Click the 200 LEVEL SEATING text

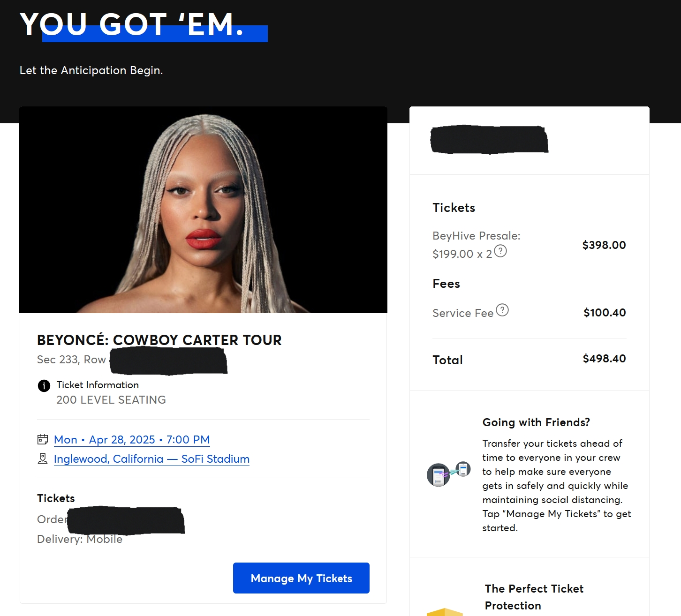(111, 400)
